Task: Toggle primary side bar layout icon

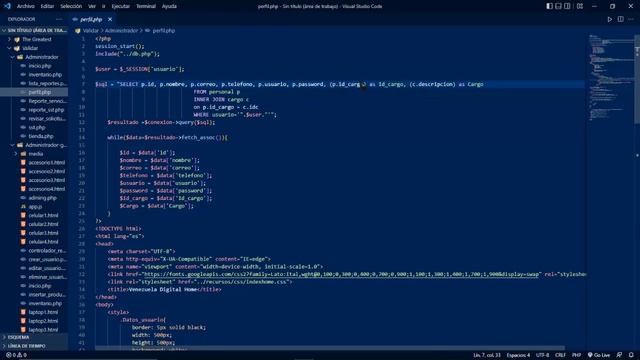Action: coord(549,6)
